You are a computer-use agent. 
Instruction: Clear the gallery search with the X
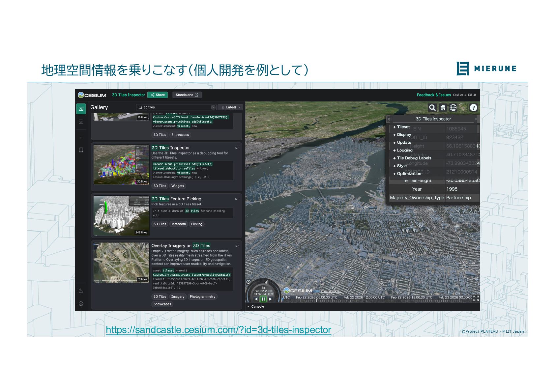tap(213, 107)
